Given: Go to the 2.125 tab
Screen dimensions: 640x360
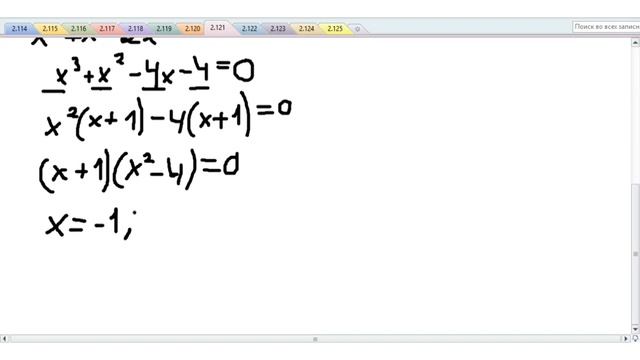Looking at the screenshot, I should [335, 29].
